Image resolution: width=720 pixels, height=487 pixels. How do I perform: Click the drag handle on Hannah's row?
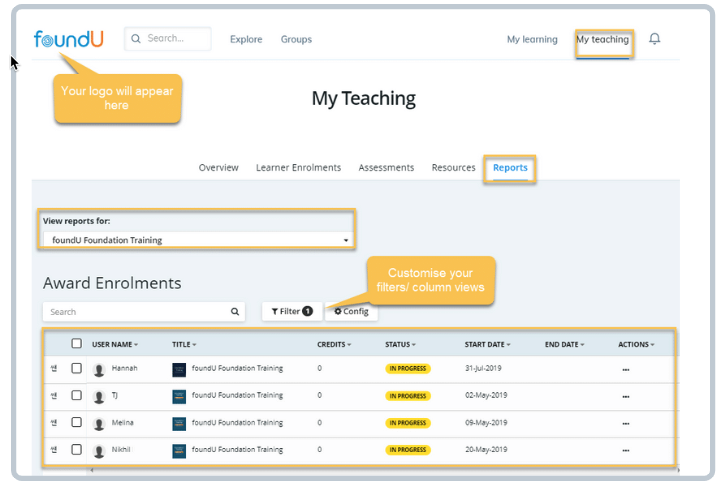pos(54,368)
